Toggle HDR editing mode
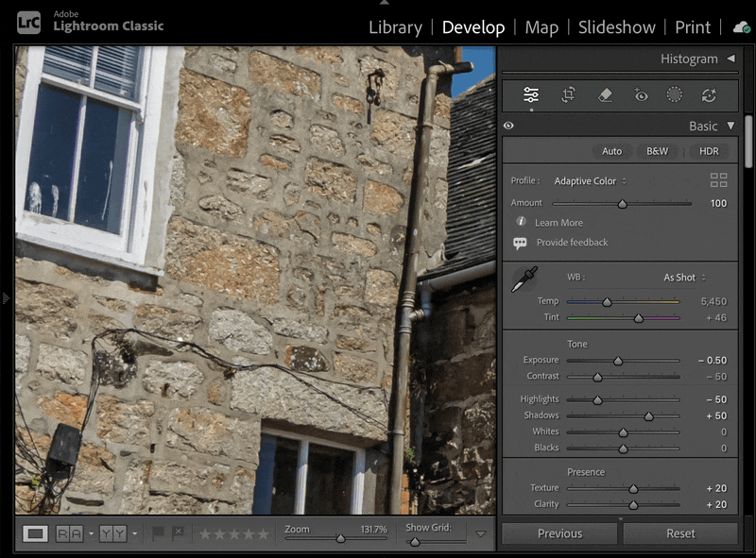The height and width of the screenshot is (558, 756). [x=709, y=151]
